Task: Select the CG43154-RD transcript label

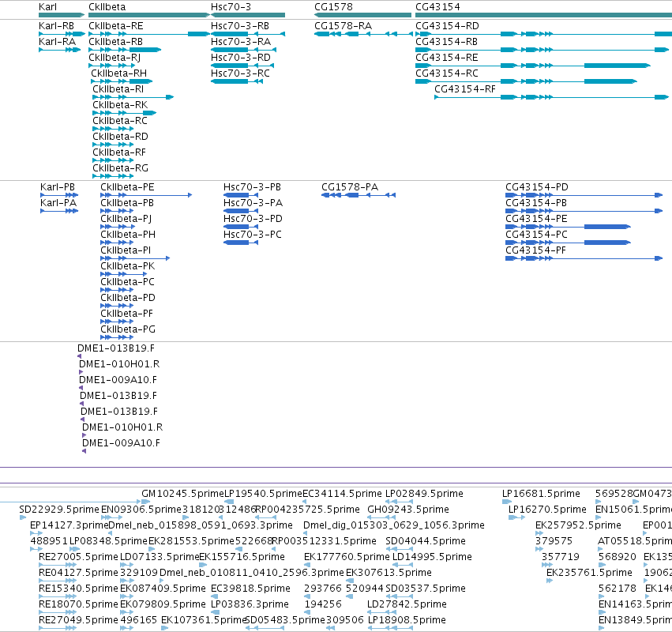Action: (447, 26)
